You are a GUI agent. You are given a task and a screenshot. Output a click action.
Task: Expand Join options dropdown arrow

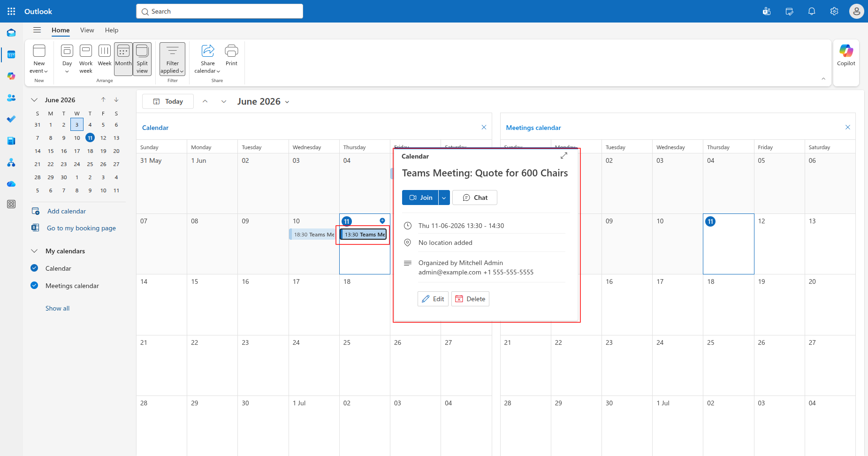[x=444, y=198]
